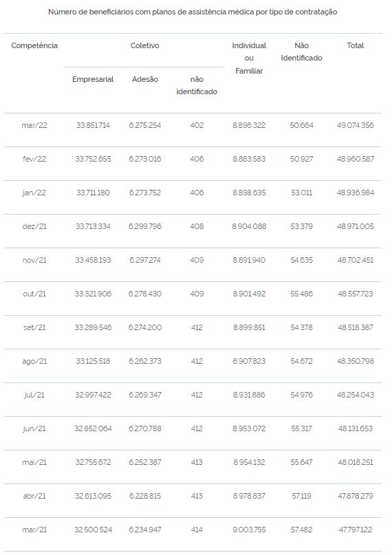Click the Não Identificado column header
This screenshot has width=392, height=555.
point(301,52)
